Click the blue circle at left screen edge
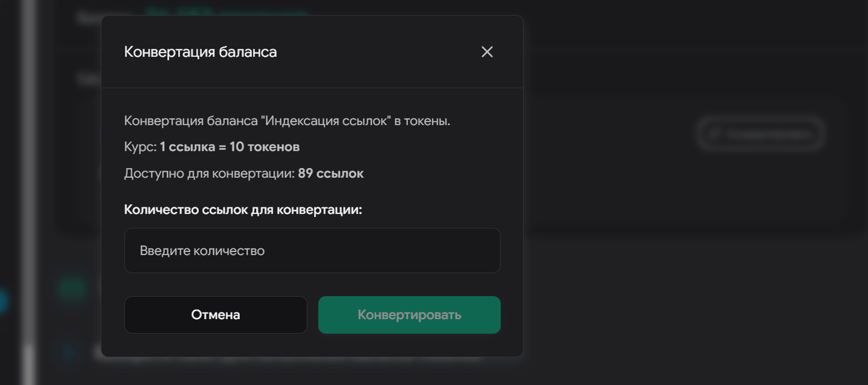 pyautogui.click(x=3, y=301)
